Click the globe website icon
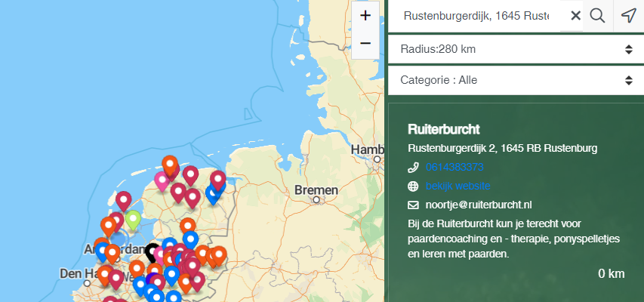The height and width of the screenshot is (302, 644). tap(413, 186)
